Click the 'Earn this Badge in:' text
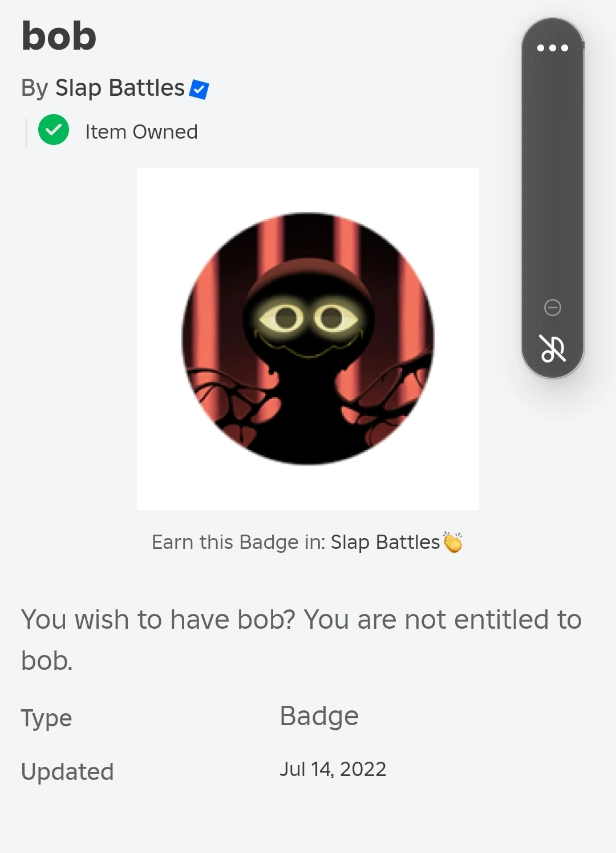Screen dimensions: 616x853 238,542
